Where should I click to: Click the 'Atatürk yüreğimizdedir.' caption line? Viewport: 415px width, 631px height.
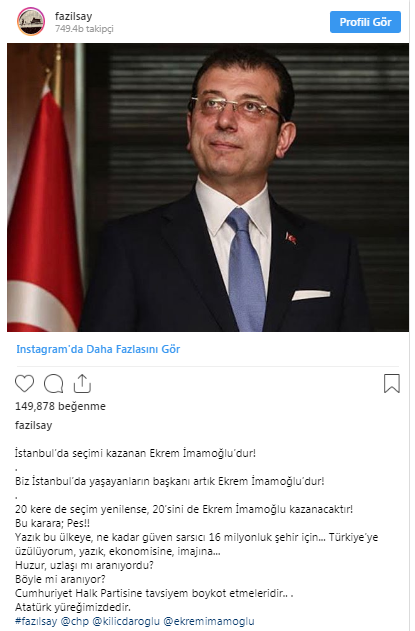click(73, 607)
